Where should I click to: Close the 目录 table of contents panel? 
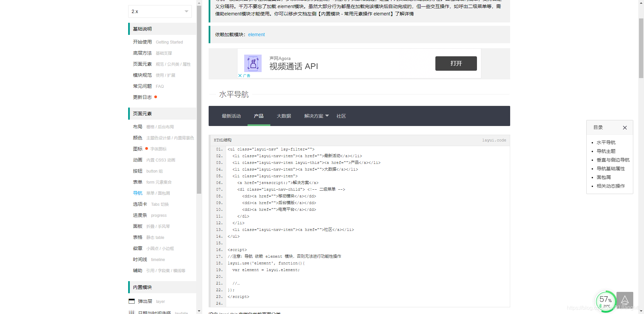(625, 127)
